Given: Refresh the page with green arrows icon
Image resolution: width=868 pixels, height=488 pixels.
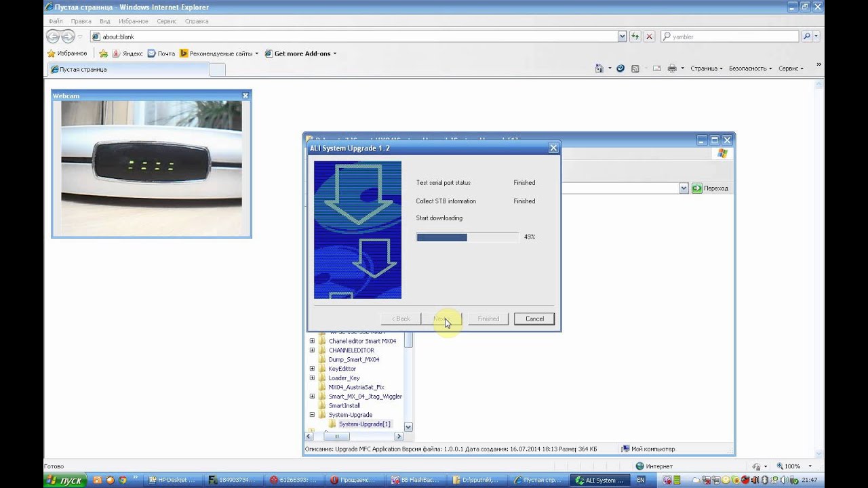Looking at the screenshot, I should click(x=635, y=37).
